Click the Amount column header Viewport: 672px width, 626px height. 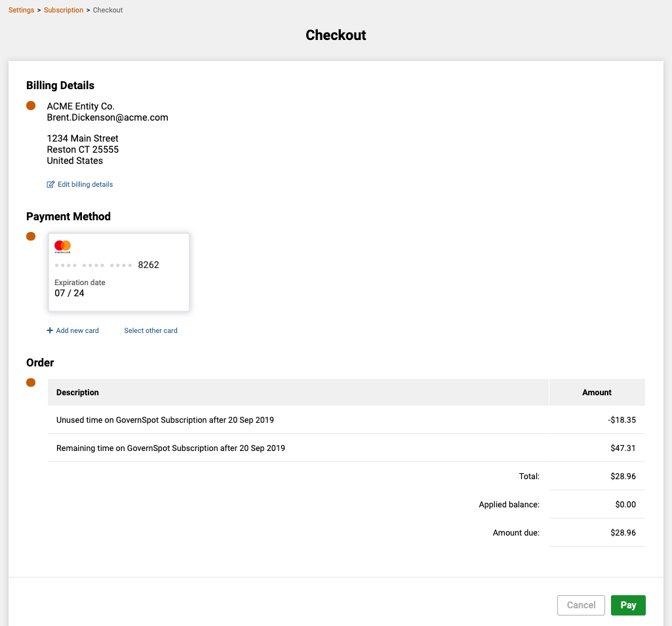coord(597,392)
